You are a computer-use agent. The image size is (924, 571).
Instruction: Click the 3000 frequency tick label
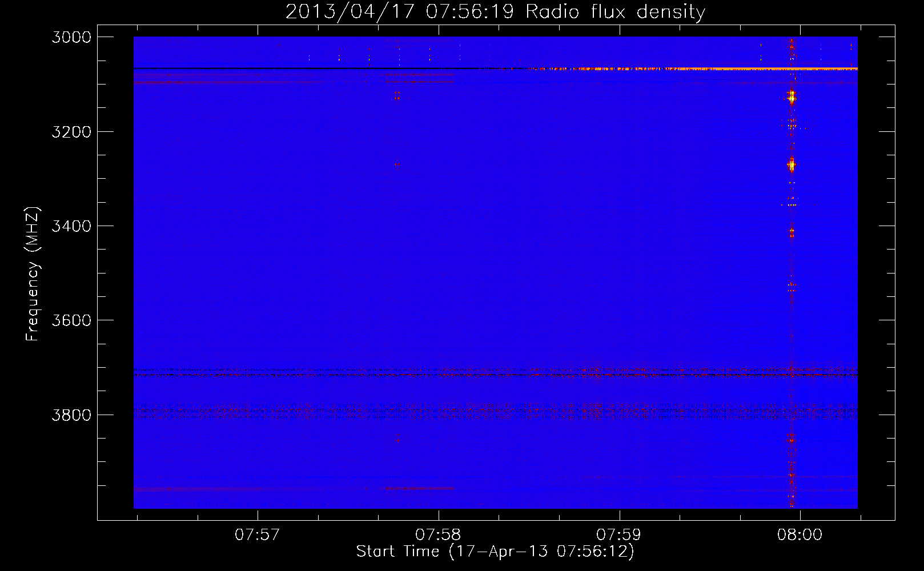pyautogui.click(x=71, y=37)
